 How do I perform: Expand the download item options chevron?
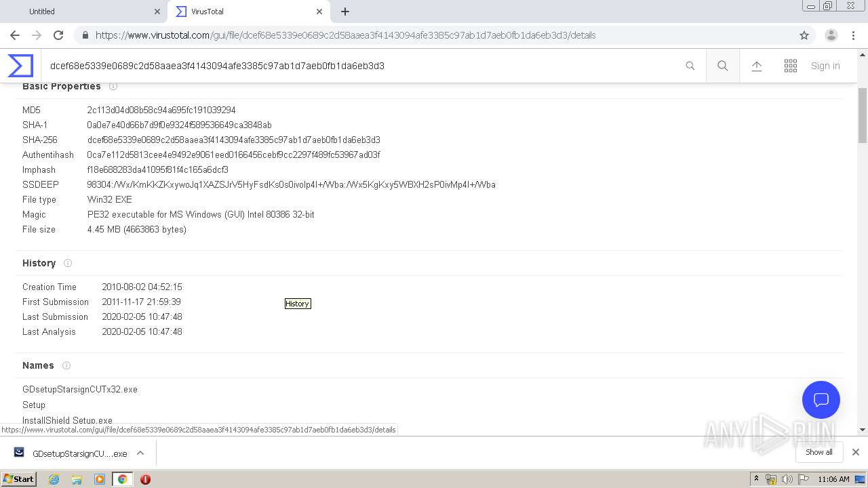click(x=140, y=453)
